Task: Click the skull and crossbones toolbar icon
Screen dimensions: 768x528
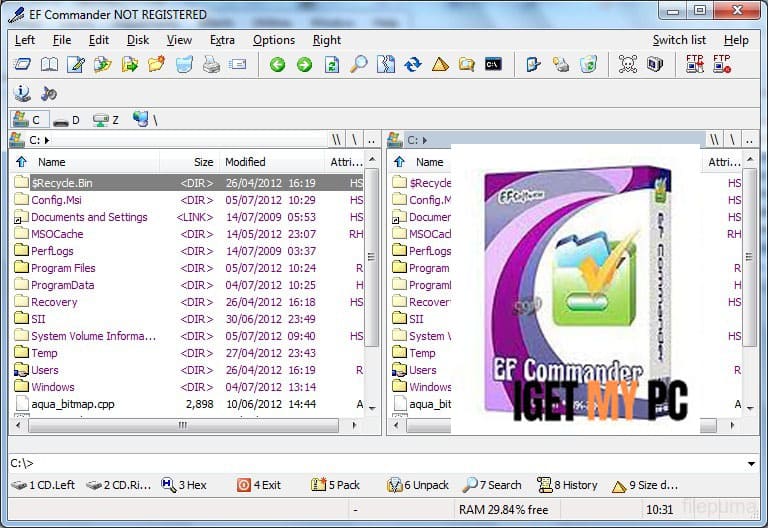Action: pyautogui.click(x=627, y=64)
